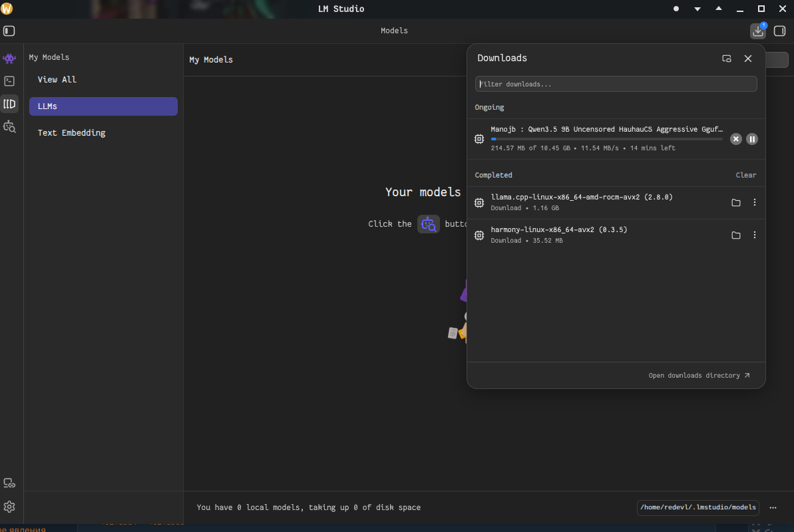Screen dimensions: 794x532
Task: Click the llama.cpp-linux-x86_64-amd-rocm-avx2 entry name
Action: pyautogui.click(x=581, y=198)
